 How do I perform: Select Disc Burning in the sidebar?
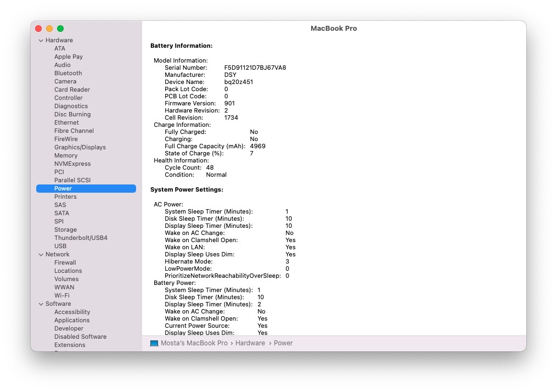[72, 114]
